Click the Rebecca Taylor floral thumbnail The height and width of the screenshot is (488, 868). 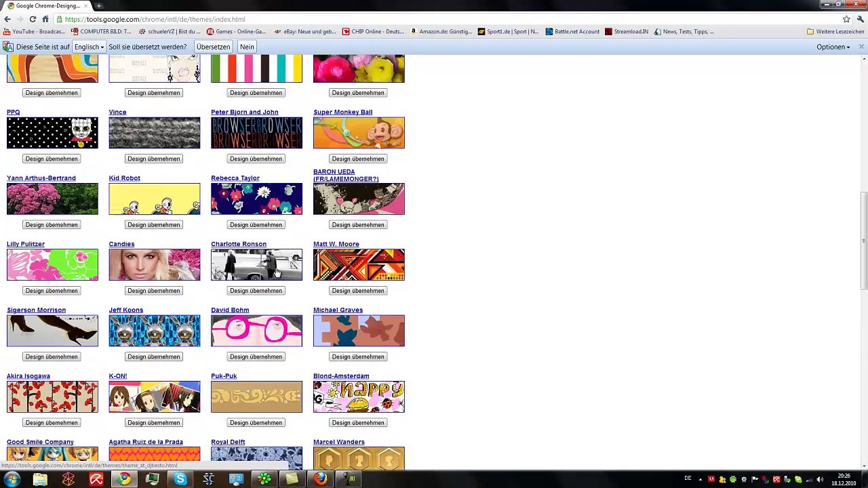pos(256,199)
